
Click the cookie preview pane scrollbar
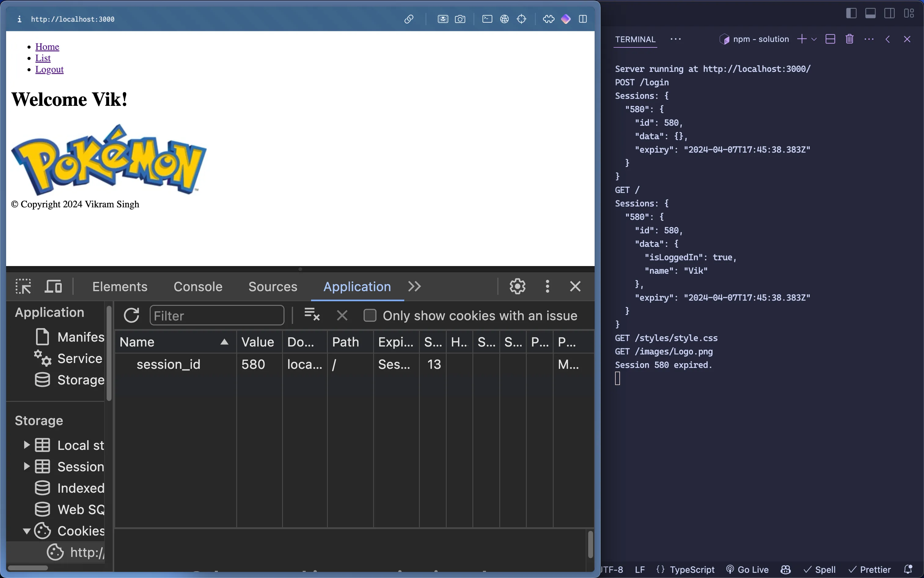coord(590,544)
